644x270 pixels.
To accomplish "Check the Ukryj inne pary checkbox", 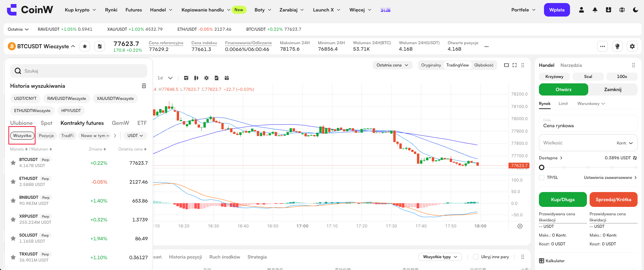I will [476, 257].
